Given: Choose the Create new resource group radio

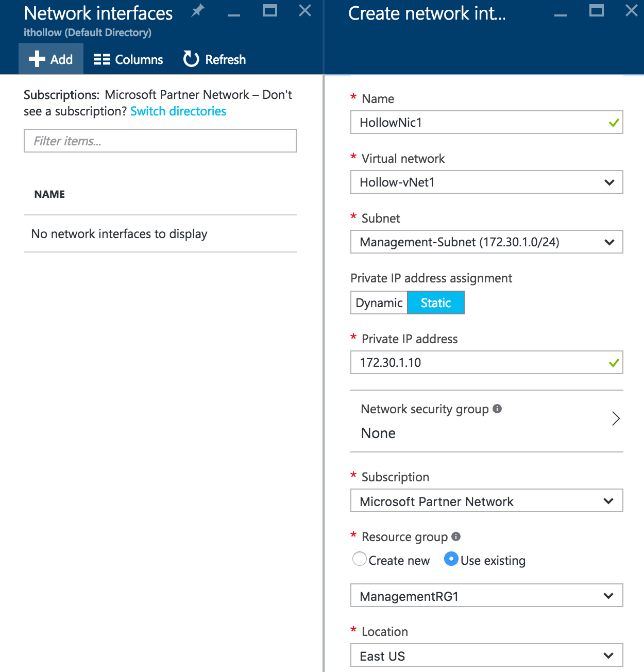Looking at the screenshot, I should pyautogui.click(x=360, y=559).
